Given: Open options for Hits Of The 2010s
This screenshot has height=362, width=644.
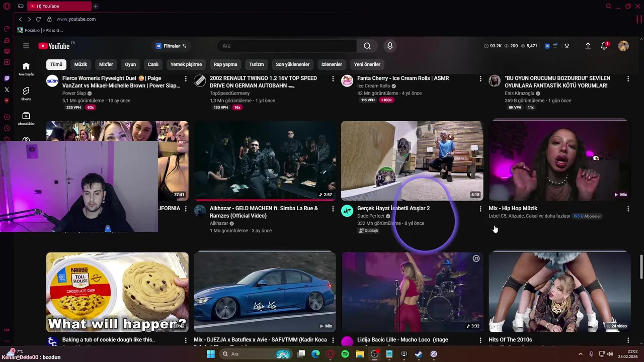Looking at the screenshot, I should point(628,340).
